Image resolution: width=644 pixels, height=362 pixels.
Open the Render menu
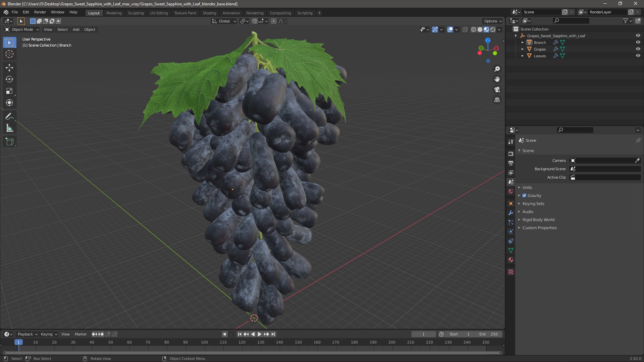click(x=40, y=12)
